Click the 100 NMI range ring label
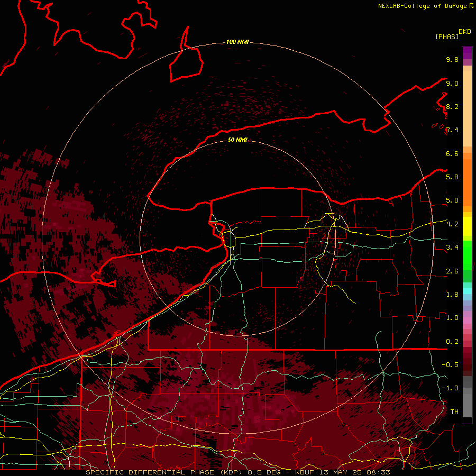Screen dimensions: 476x476 237,42
